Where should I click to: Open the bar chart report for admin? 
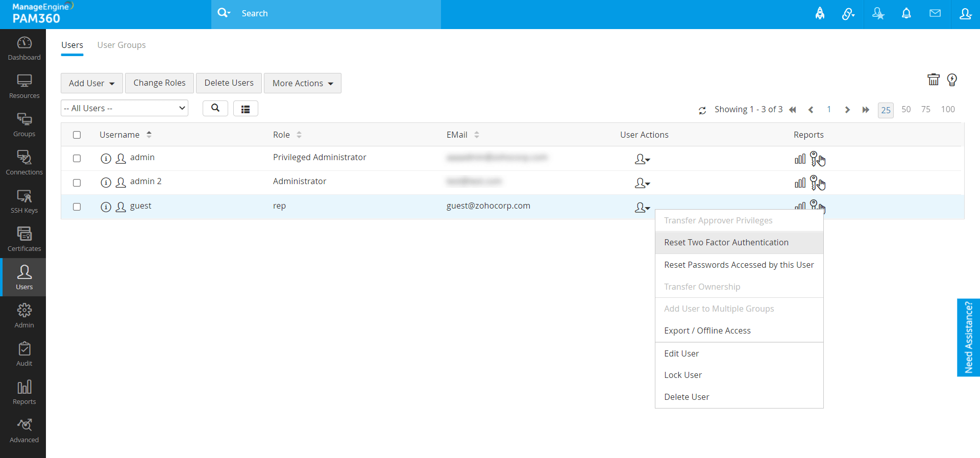click(800, 159)
